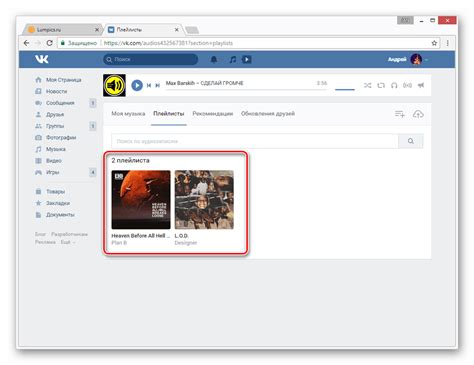
Task: Expand the Ещё footer menu
Action: tap(67, 242)
